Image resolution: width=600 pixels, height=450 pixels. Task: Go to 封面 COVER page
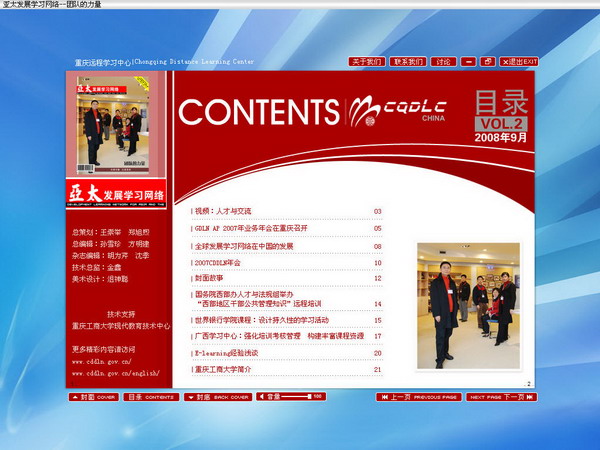[x=94, y=397]
